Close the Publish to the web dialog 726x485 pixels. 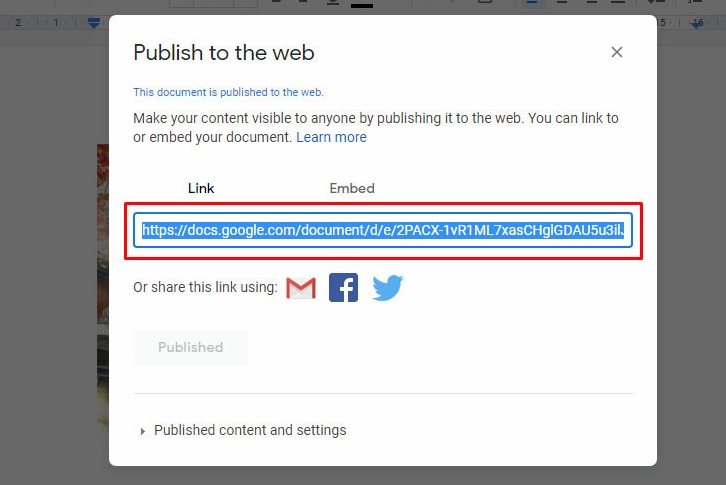coord(616,52)
